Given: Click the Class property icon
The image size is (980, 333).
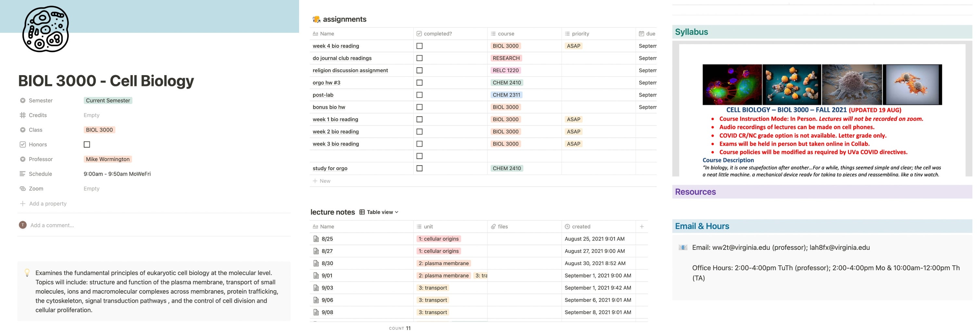Looking at the screenshot, I should pos(22,130).
